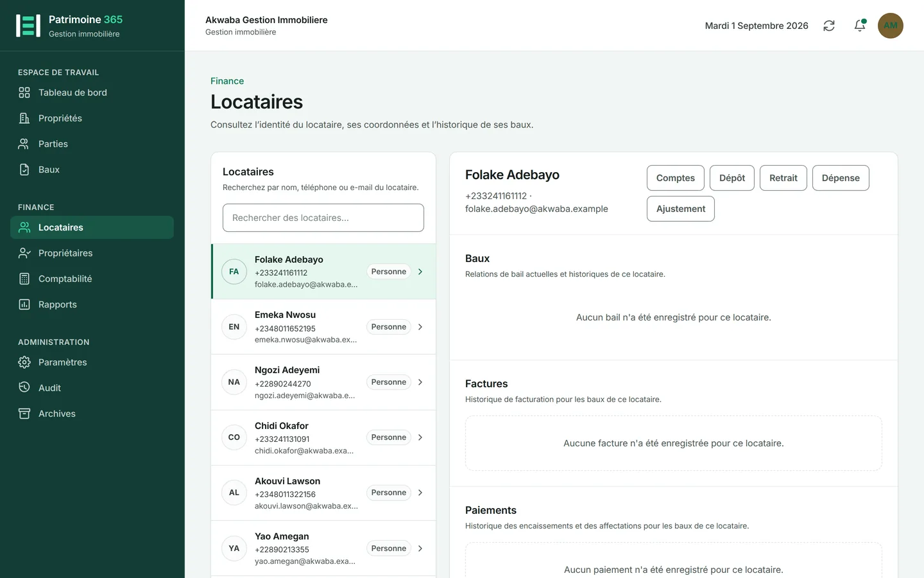Open the Paramètres menu item

[92, 362]
